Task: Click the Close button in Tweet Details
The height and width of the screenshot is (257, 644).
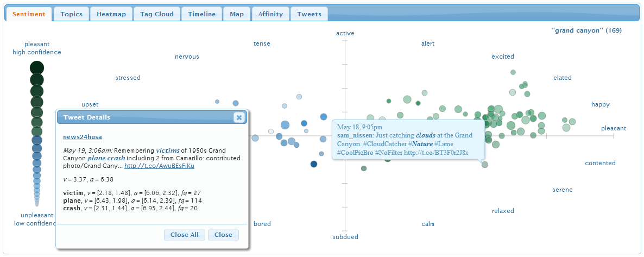Action: (x=223, y=235)
